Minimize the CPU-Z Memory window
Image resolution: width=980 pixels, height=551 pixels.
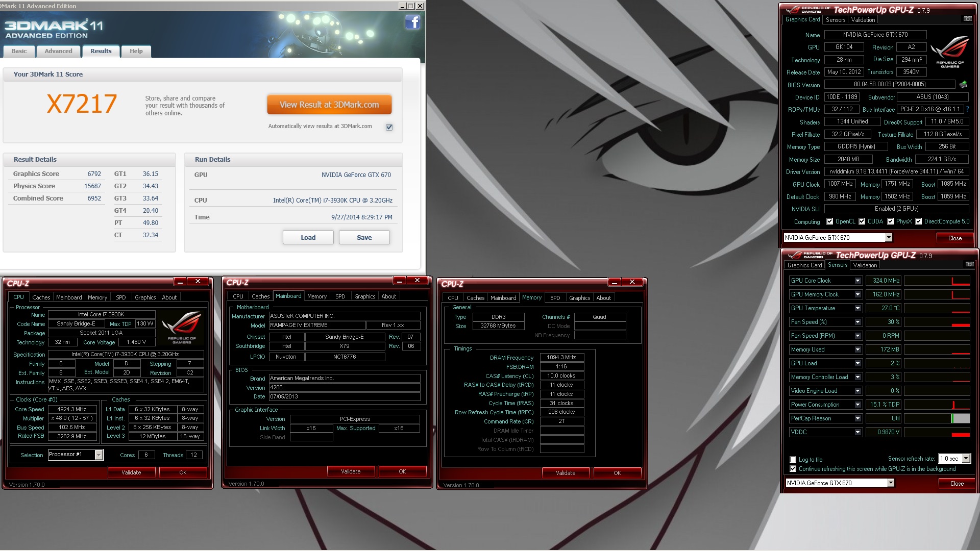615,282
